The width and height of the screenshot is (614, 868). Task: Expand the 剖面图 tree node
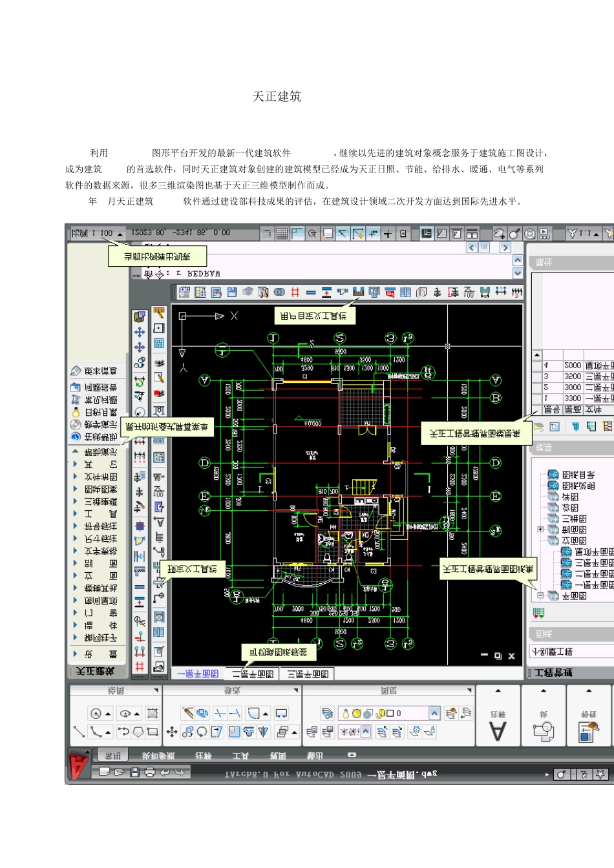coord(540,530)
